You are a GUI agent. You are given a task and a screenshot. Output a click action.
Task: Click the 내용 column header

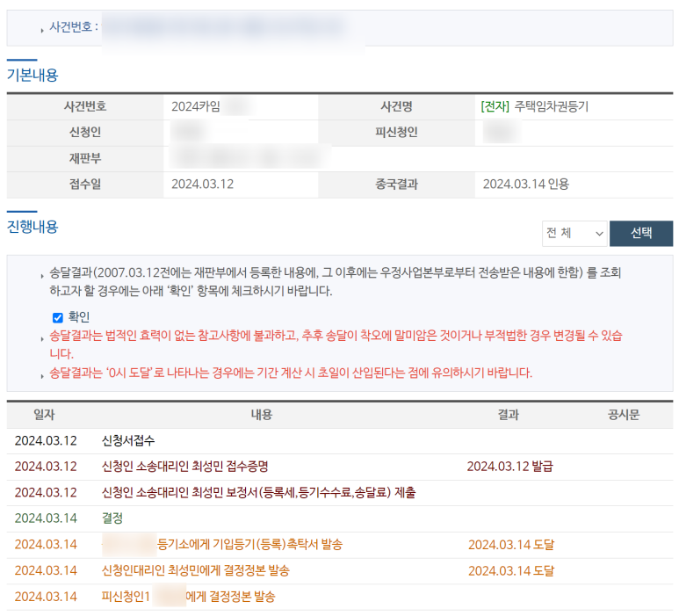coord(262,414)
